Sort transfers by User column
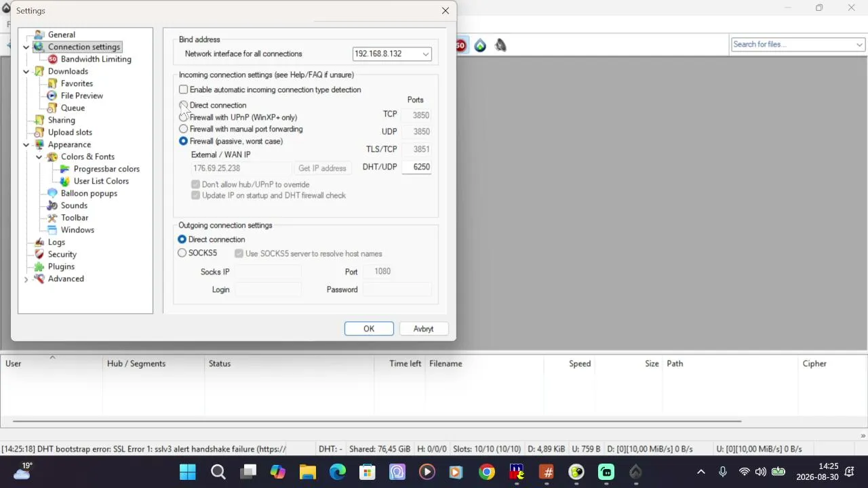 pyautogui.click(x=52, y=364)
